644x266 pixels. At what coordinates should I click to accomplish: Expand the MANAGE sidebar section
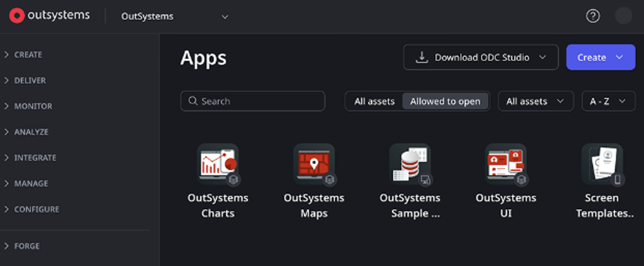(x=26, y=183)
